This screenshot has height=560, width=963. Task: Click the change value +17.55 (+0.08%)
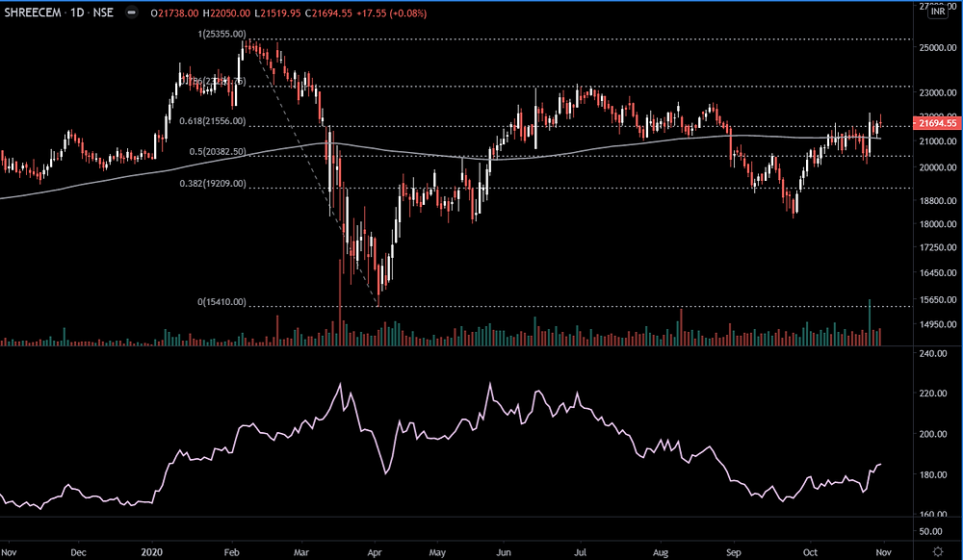[391, 13]
